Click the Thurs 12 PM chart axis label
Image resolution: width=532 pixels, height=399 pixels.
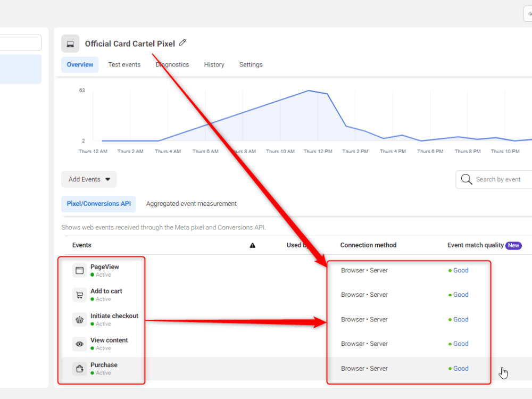click(x=318, y=151)
